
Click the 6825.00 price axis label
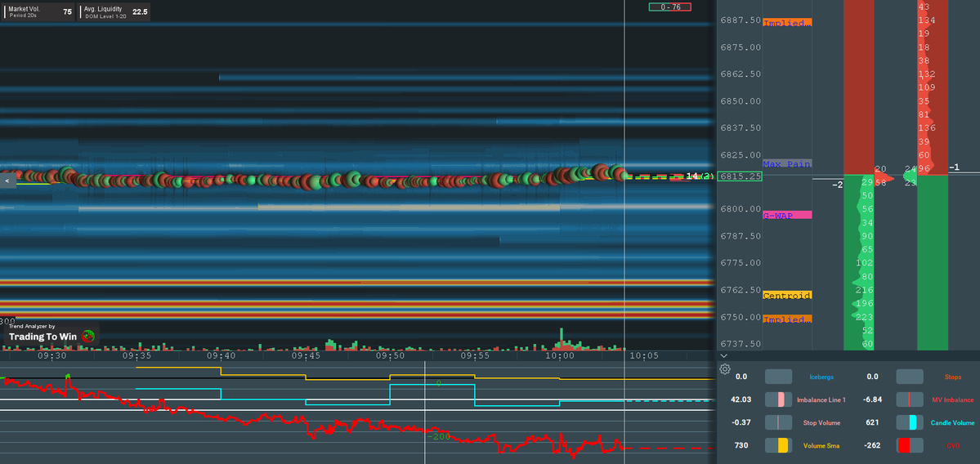pyautogui.click(x=741, y=155)
